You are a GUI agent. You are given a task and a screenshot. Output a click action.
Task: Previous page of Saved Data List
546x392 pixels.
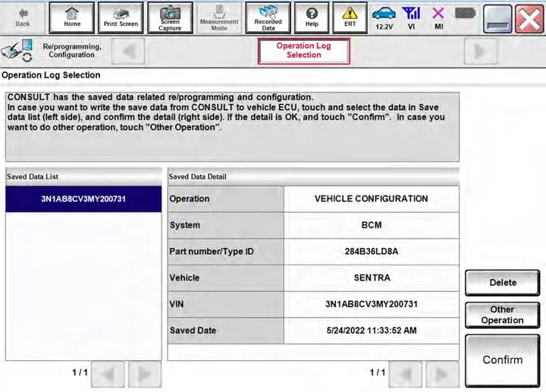click(108, 375)
